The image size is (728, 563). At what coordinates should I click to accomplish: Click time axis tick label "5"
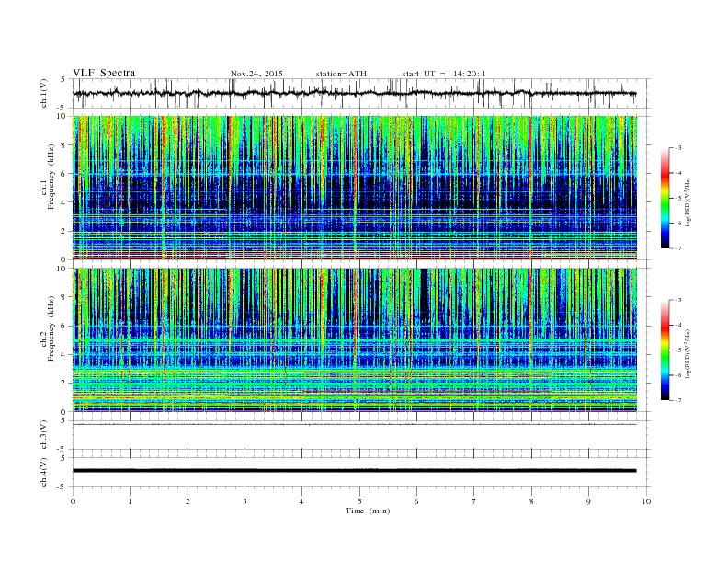click(359, 501)
